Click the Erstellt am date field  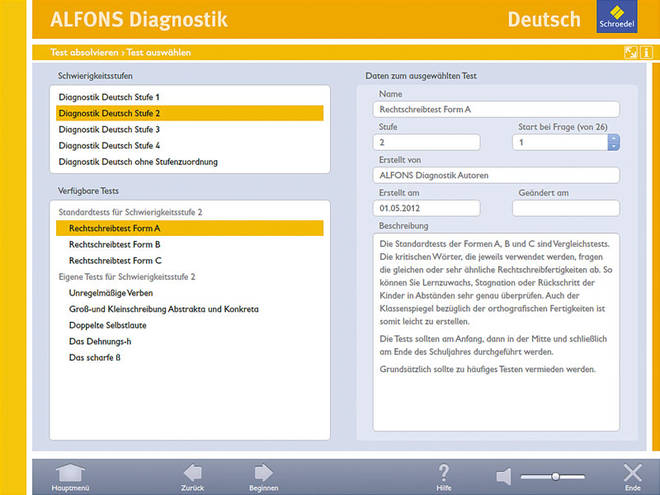coord(426,208)
